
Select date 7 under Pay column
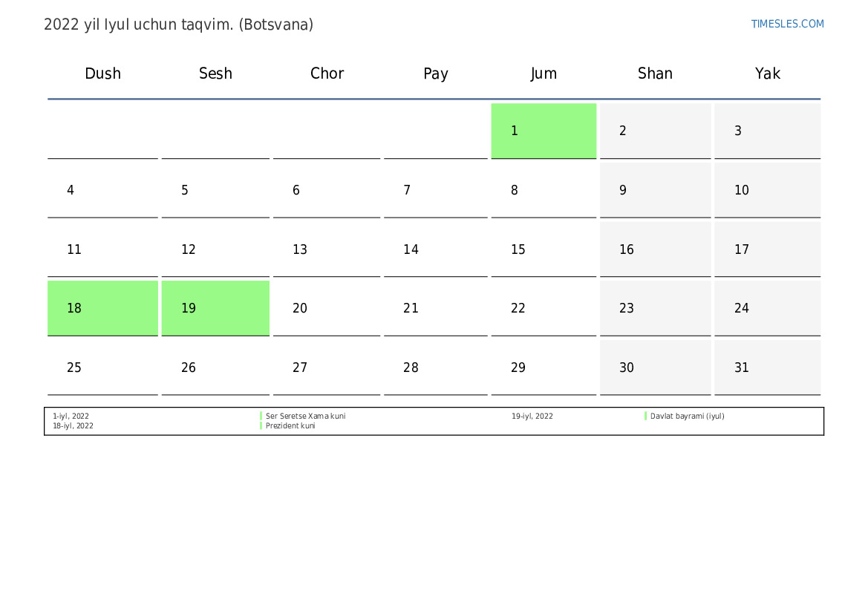click(x=435, y=190)
